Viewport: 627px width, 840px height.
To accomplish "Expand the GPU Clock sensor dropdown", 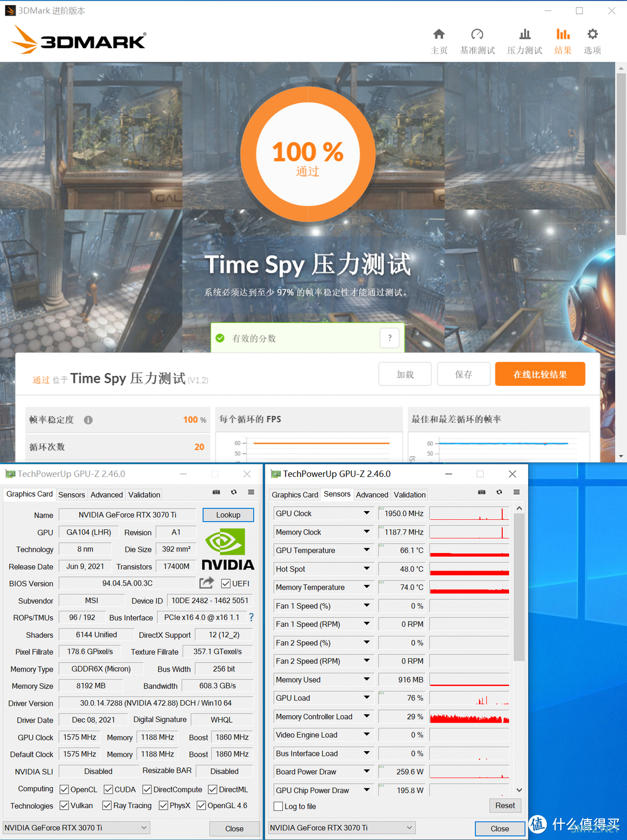I will point(367,513).
